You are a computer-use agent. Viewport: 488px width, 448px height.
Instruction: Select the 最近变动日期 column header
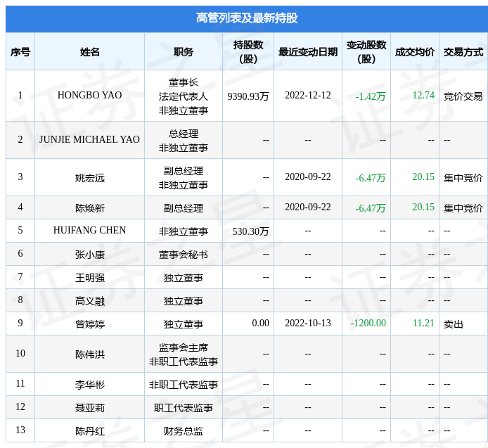tap(308, 52)
